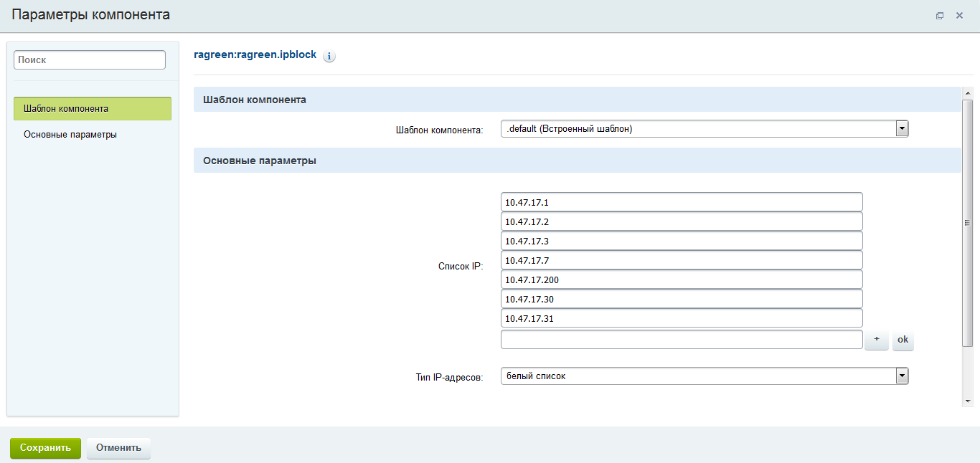Click the info icon next to ragreen:ragreen.ipblock
This screenshot has height=463, width=980.
point(329,55)
